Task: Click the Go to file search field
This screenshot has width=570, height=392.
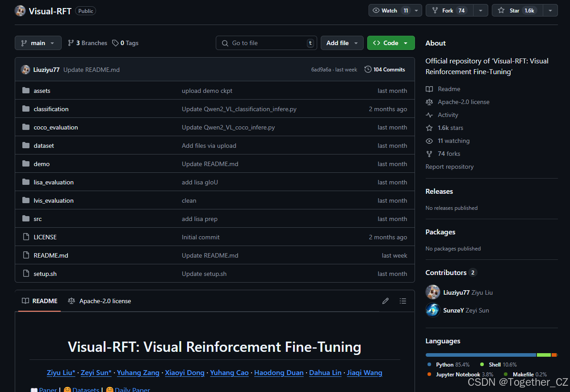Action: coord(266,43)
